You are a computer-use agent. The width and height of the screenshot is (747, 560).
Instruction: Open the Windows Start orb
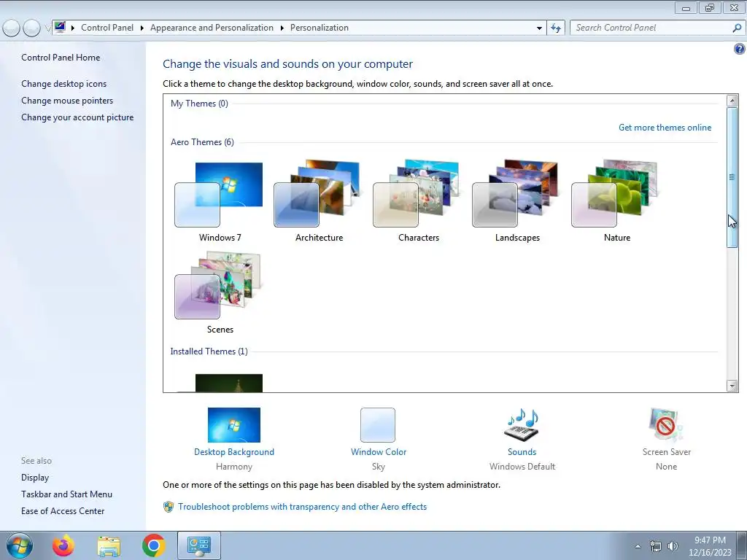click(20, 545)
